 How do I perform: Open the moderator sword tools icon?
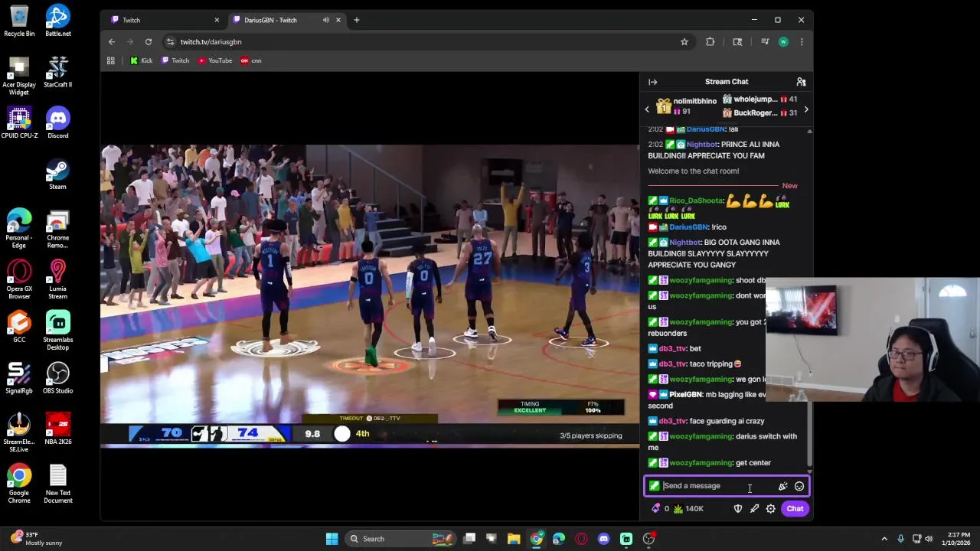coord(754,508)
